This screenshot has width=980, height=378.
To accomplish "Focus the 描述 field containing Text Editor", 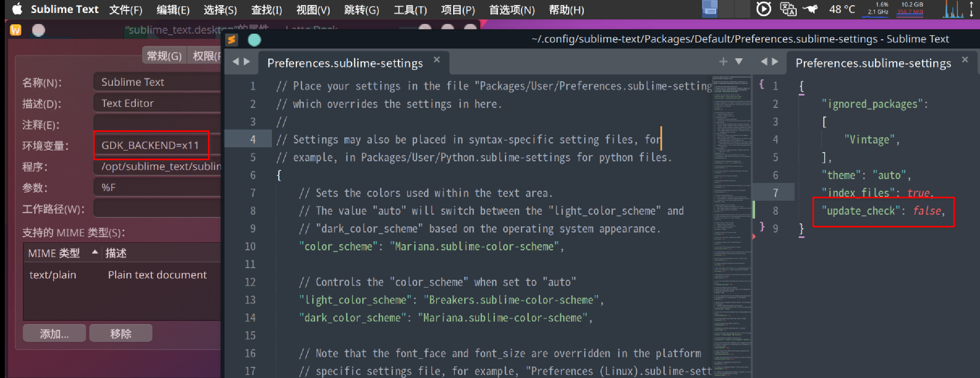I will point(158,103).
